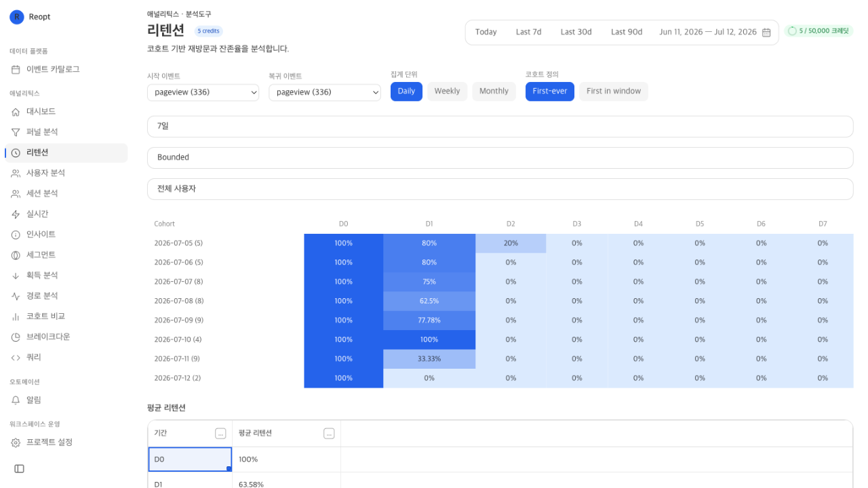The height and width of the screenshot is (488, 868).
Task: Click the 20% D2 cell for 2026-07-05
Action: tap(511, 243)
